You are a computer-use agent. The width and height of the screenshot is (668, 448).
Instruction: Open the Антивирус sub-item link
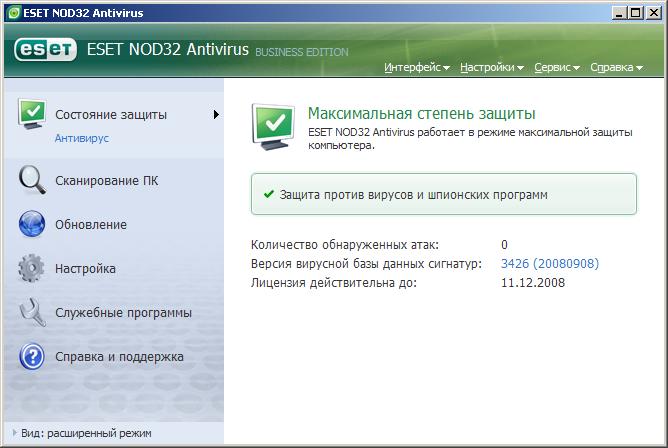[82, 138]
